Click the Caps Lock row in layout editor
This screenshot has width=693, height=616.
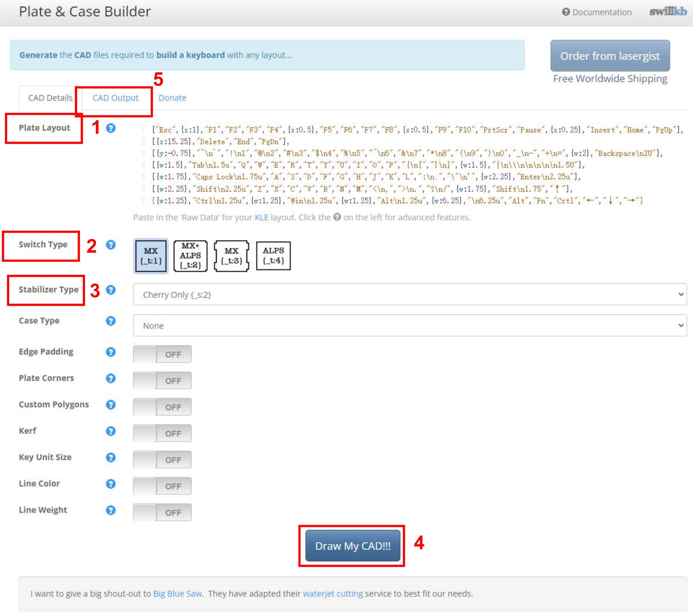(x=366, y=177)
